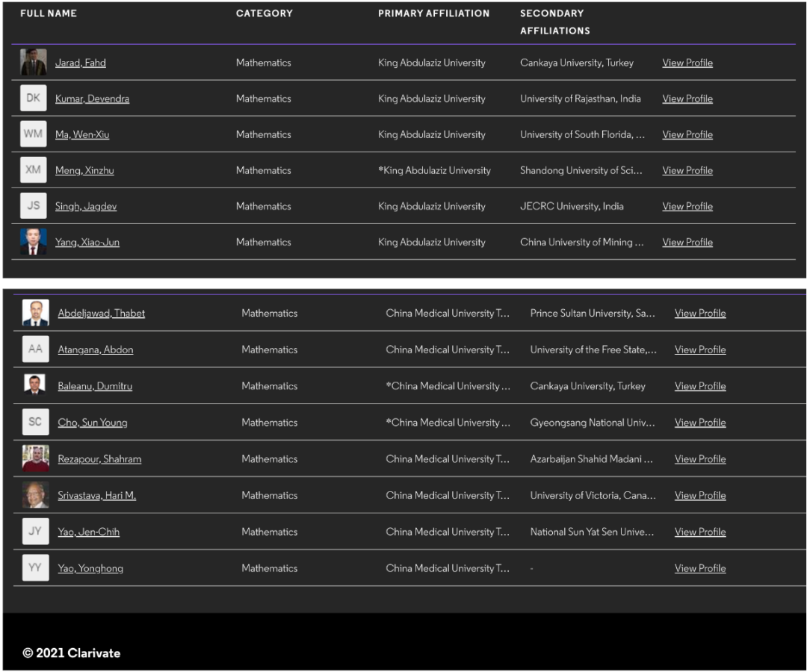This screenshot has height=672, width=807.
Task: Open Srivastava, Hari M. name link
Action: pyautogui.click(x=96, y=496)
